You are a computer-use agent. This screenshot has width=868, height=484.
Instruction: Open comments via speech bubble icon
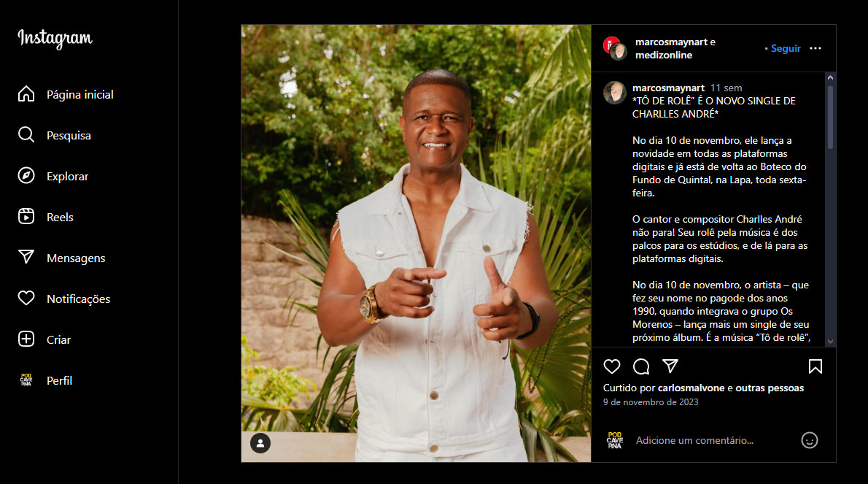(641, 366)
